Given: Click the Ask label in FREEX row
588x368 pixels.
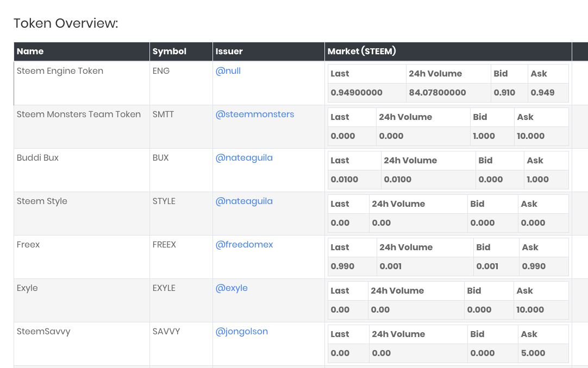Looking at the screenshot, I should point(530,248).
